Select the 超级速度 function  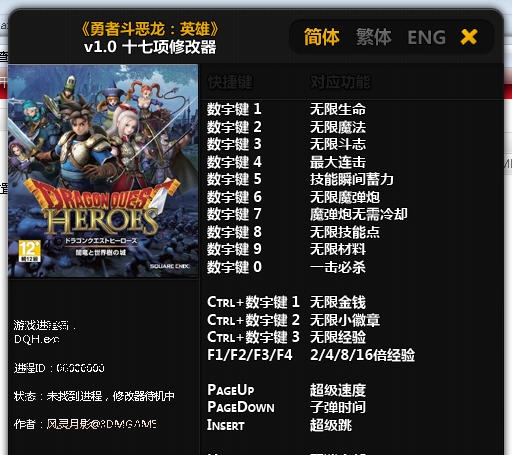338,390
